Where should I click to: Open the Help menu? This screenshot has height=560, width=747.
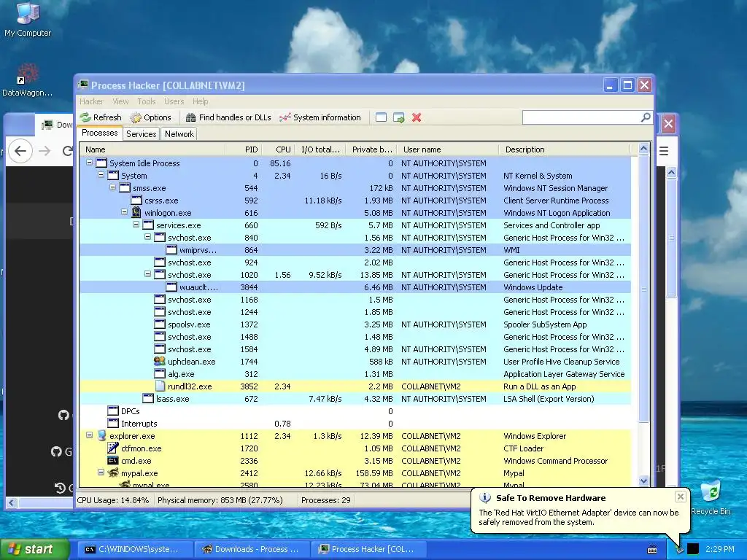(200, 101)
